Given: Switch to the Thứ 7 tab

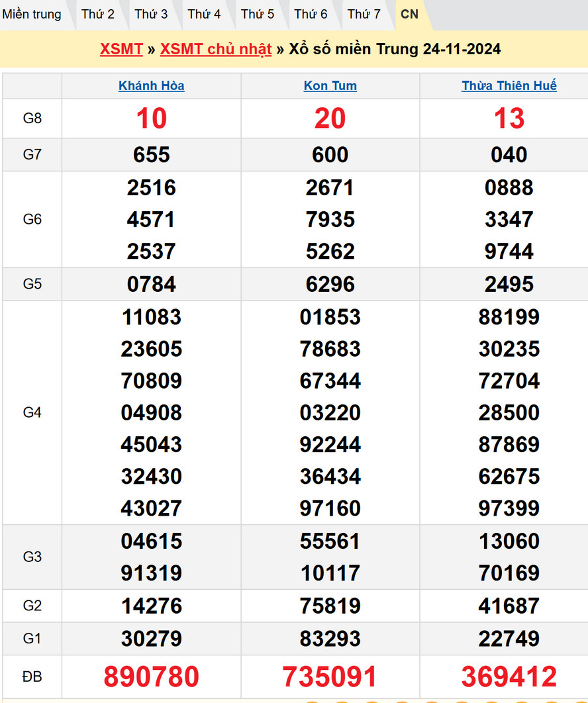Looking at the screenshot, I should (x=364, y=14).
